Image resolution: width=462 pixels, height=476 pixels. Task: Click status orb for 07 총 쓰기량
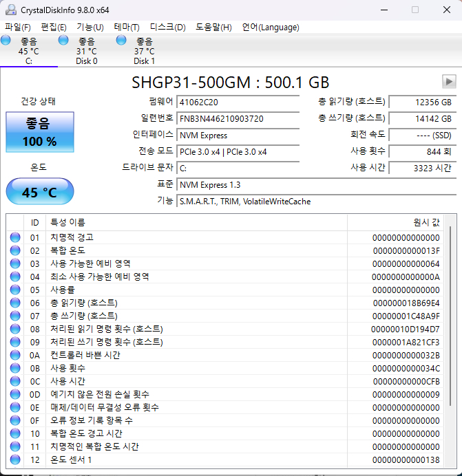tap(15, 316)
